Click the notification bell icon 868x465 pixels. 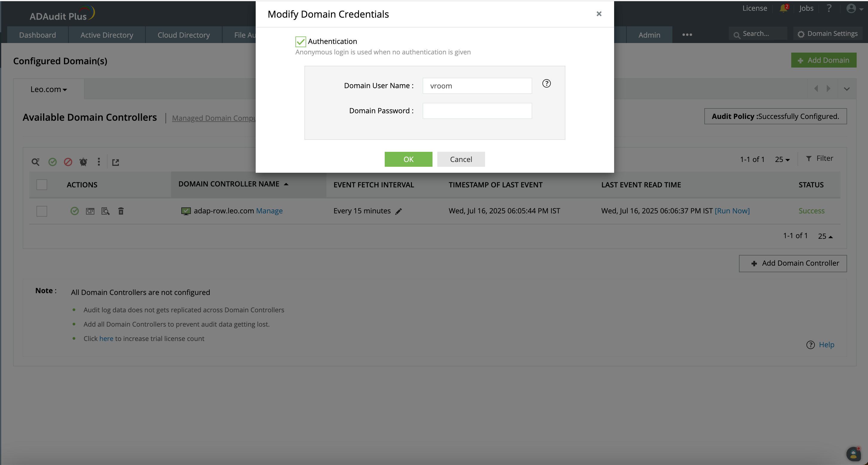pos(783,8)
